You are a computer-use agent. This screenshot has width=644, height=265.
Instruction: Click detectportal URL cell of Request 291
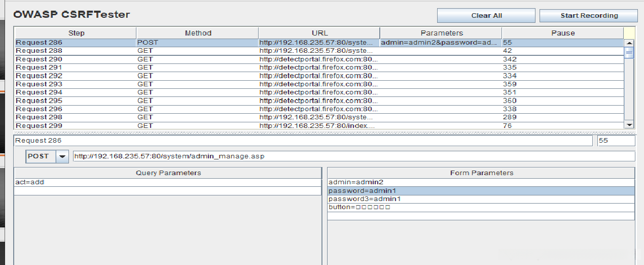(319, 68)
